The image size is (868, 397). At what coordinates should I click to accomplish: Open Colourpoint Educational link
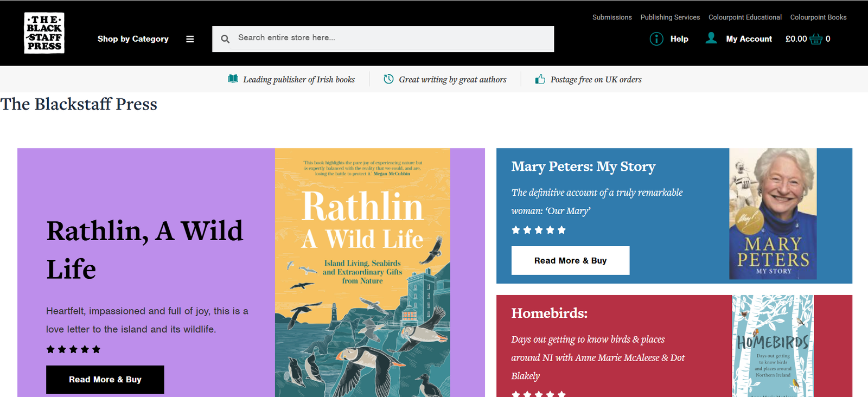point(745,17)
